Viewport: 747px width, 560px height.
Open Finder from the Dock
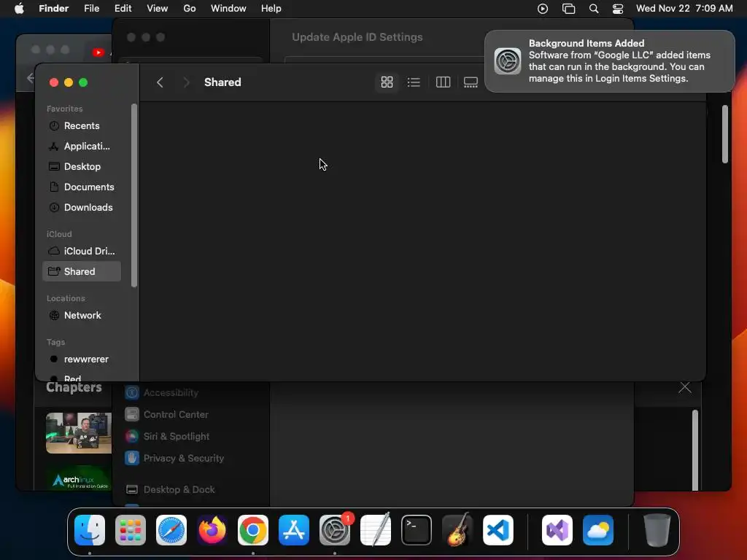(x=90, y=530)
